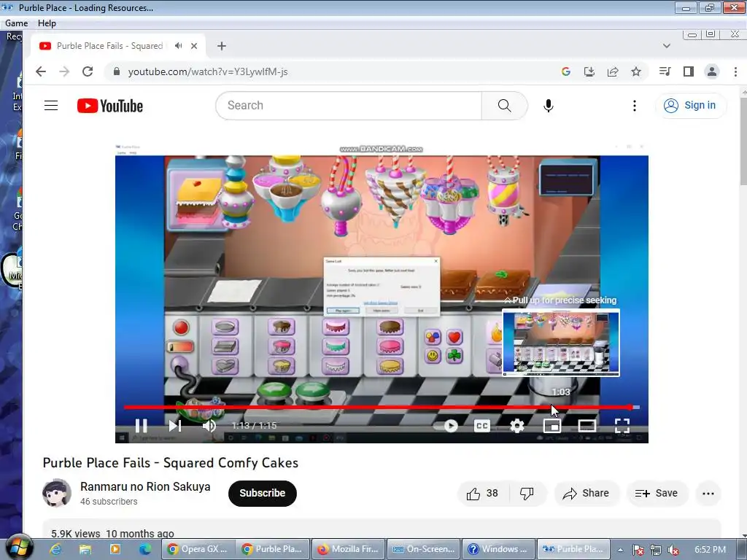Toggle the autoplay switch

[446, 425]
